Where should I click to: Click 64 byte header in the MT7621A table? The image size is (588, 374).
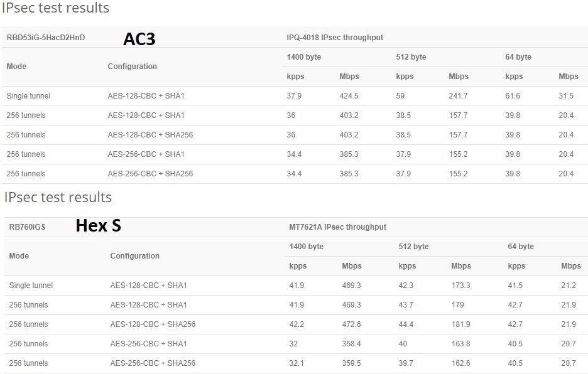(x=521, y=247)
